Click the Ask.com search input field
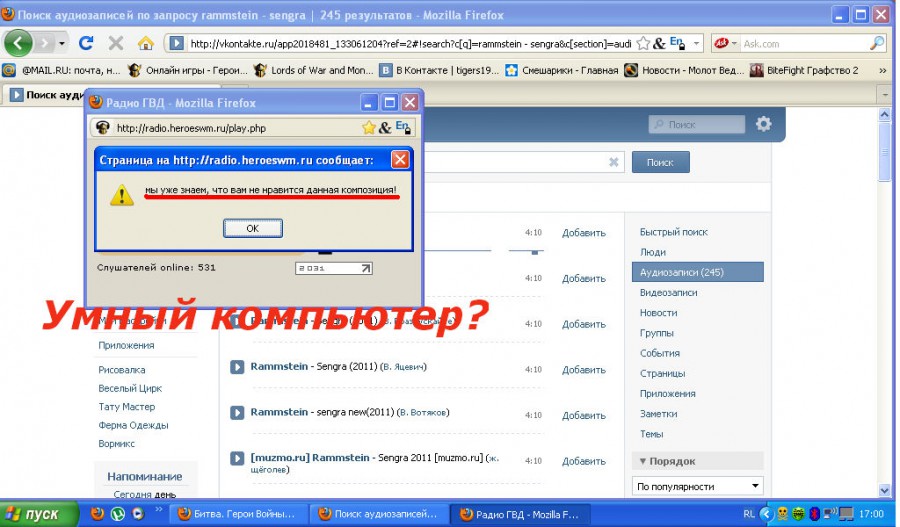The image size is (900, 527). click(805, 43)
